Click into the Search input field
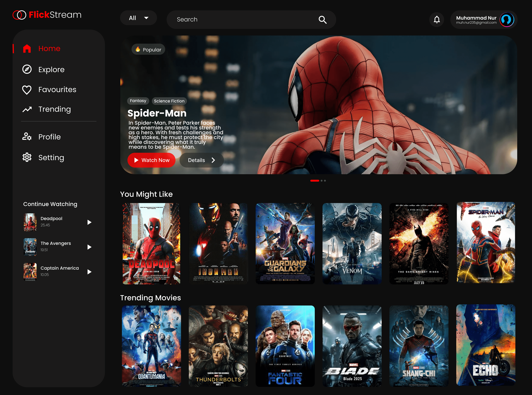This screenshot has width=532, height=395. (x=251, y=20)
